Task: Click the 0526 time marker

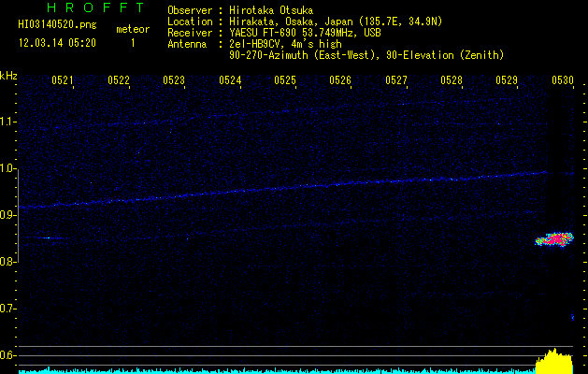Action: (x=340, y=80)
